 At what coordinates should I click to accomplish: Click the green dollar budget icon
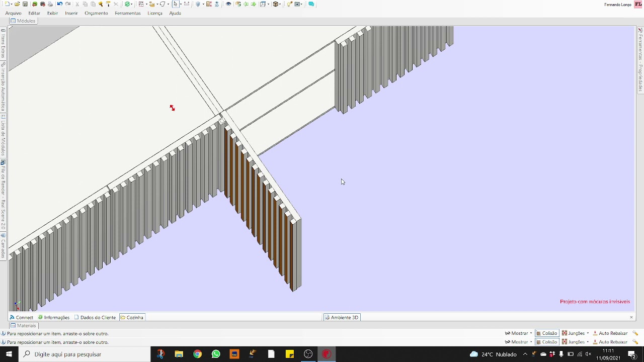tap(127, 4)
